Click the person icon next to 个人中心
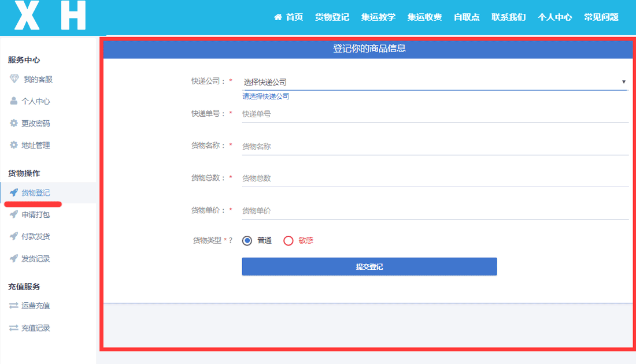 click(14, 101)
